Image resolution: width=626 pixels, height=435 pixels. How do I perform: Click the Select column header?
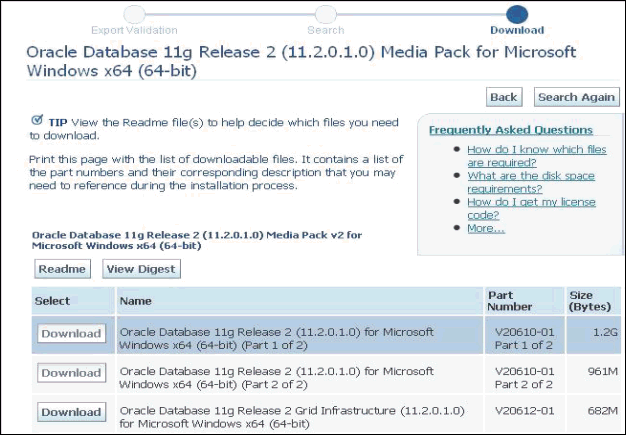point(73,301)
